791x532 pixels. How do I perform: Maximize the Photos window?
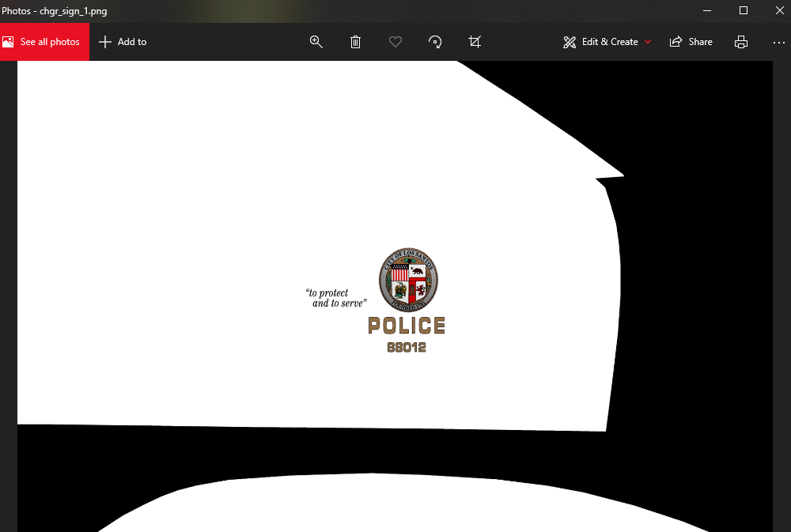(744, 10)
